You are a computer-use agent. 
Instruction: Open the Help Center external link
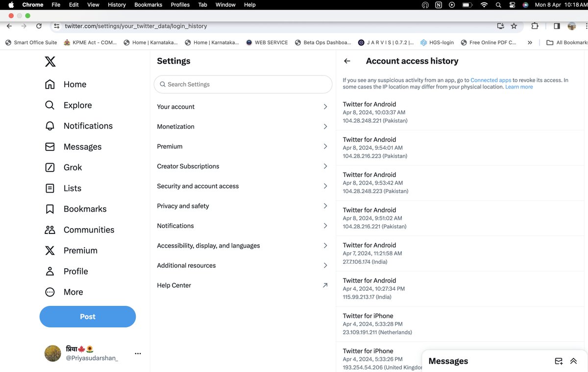click(x=243, y=285)
